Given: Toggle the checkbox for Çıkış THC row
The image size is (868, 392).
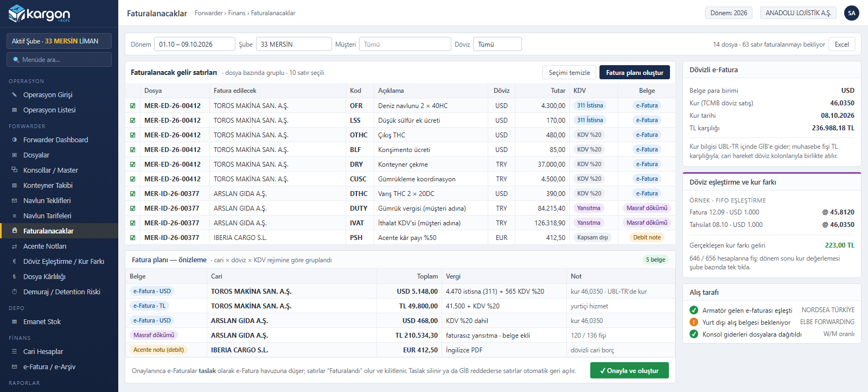Looking at the screenshot, I should [133, 135].
